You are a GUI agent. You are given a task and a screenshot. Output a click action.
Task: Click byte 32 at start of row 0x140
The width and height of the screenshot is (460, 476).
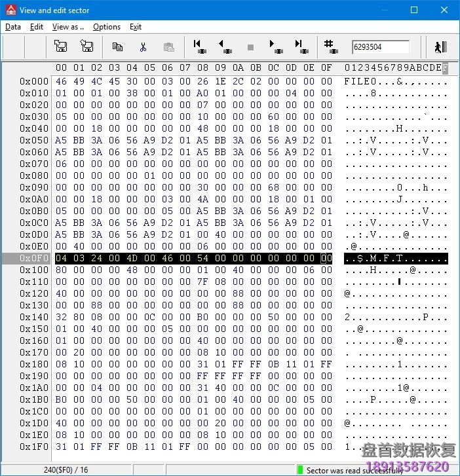pyautogui.click(x=61, y=317)
